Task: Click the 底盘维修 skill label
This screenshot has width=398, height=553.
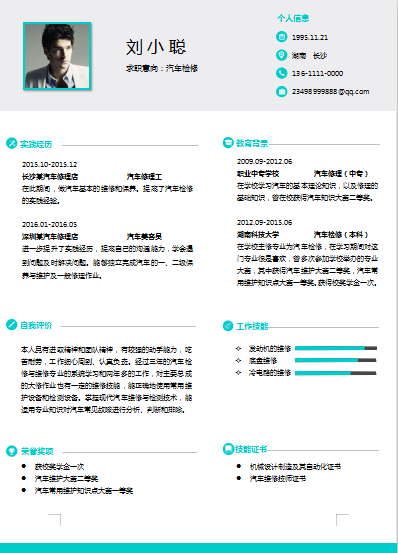Action: [263, 360]
